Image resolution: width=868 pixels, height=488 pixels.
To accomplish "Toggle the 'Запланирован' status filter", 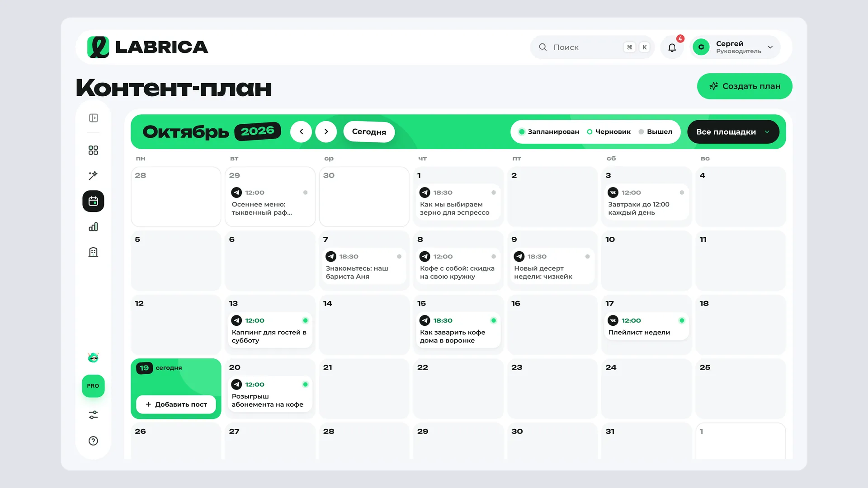I will (x=549, y=132).
